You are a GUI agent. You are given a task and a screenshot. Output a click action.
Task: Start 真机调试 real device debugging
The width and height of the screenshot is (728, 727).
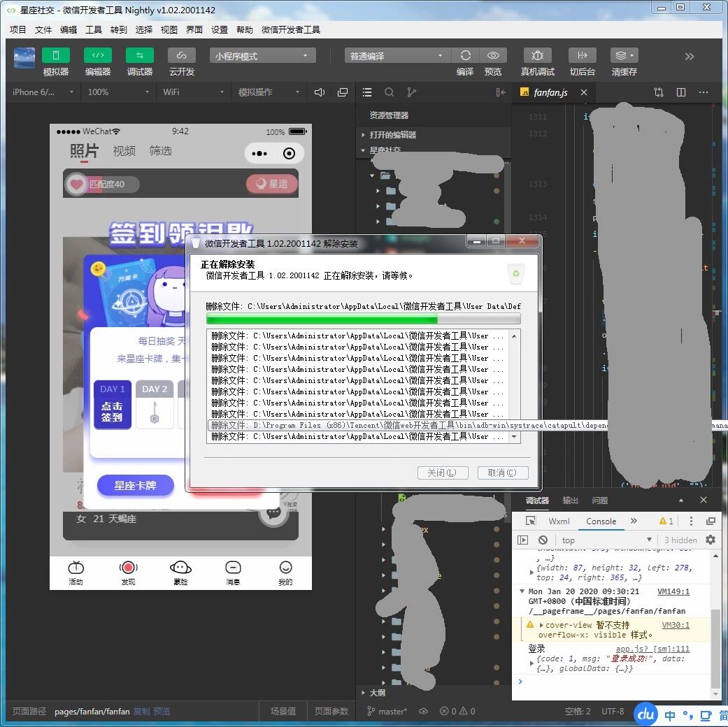click(537, 56)
